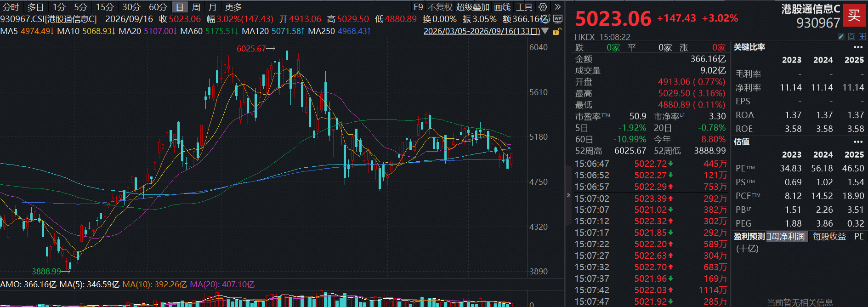
Task: Toggle 不复权 adjustment mode
Action: (x=440, y=7)
